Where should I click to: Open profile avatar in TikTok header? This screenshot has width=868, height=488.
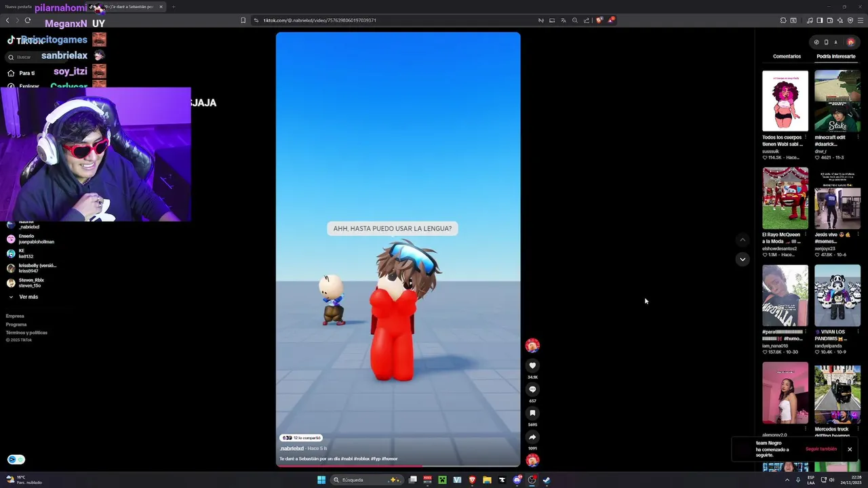(850, 42)
